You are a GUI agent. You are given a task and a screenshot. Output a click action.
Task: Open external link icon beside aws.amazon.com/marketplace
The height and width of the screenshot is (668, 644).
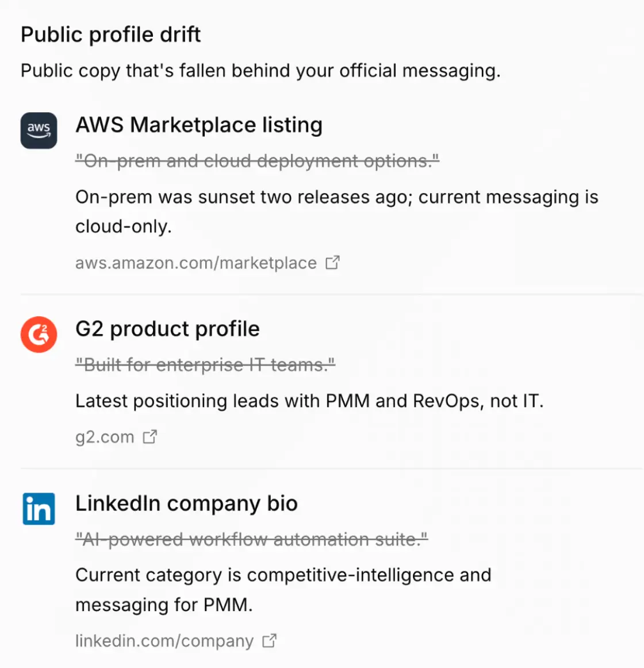tap(332, 263)
